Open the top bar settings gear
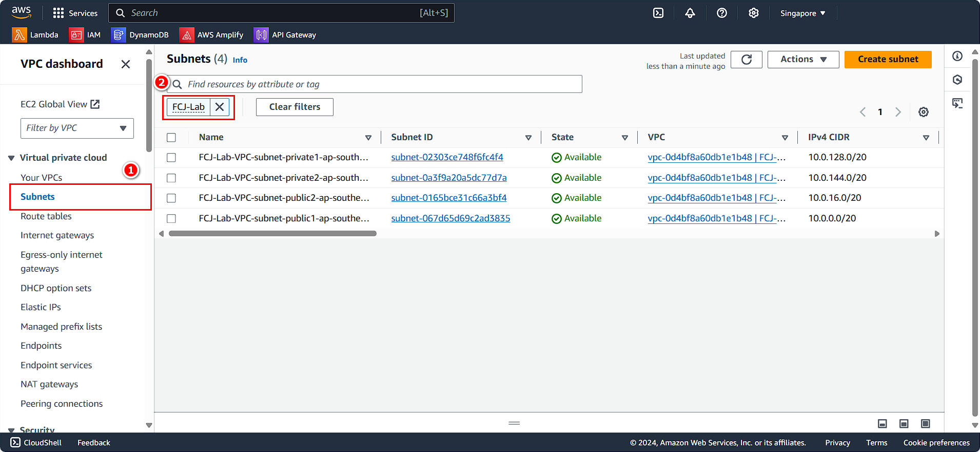 point(753,13)
